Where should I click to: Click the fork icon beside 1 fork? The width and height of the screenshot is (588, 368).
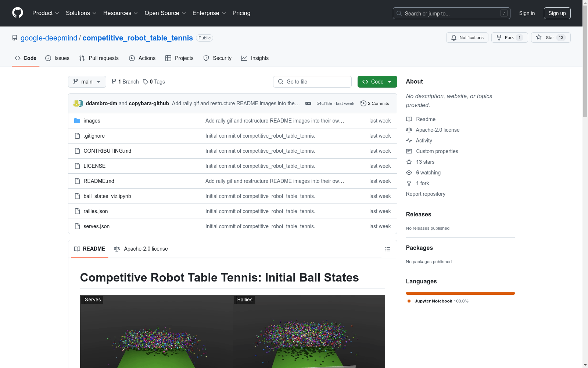409,183
